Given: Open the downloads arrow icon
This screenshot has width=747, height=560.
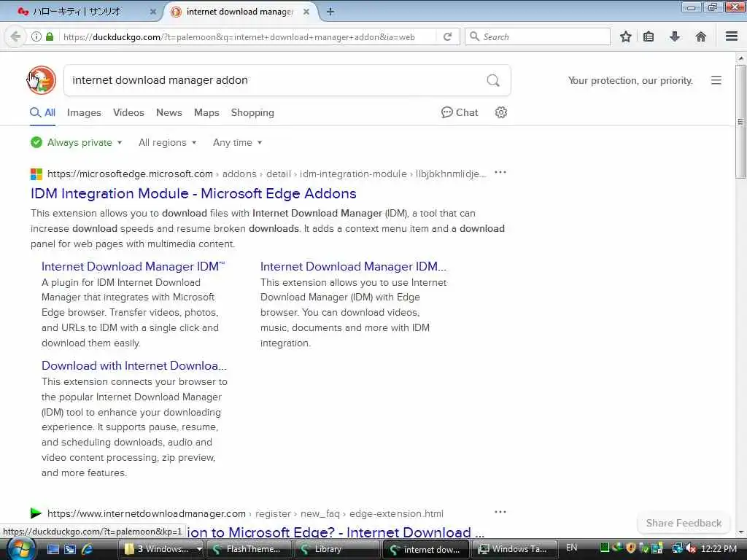Looking at the screenshot, I should [675, 36].
